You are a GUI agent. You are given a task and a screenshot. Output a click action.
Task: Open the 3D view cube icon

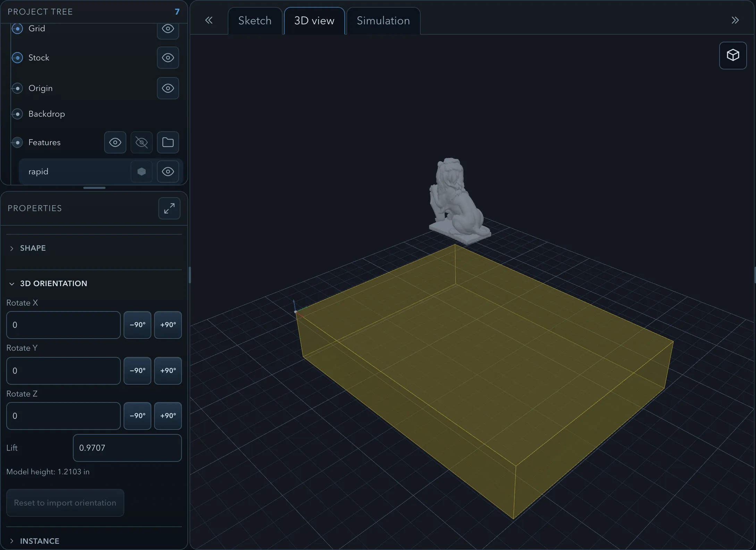pos(733,56)
